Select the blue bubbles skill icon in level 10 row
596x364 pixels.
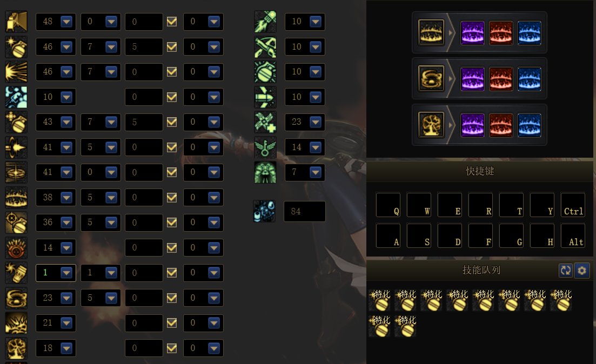16,97
